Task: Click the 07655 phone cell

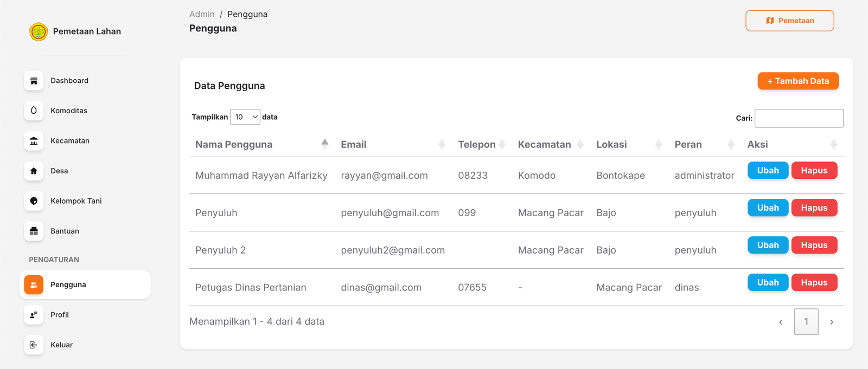Action: point(472,288)
